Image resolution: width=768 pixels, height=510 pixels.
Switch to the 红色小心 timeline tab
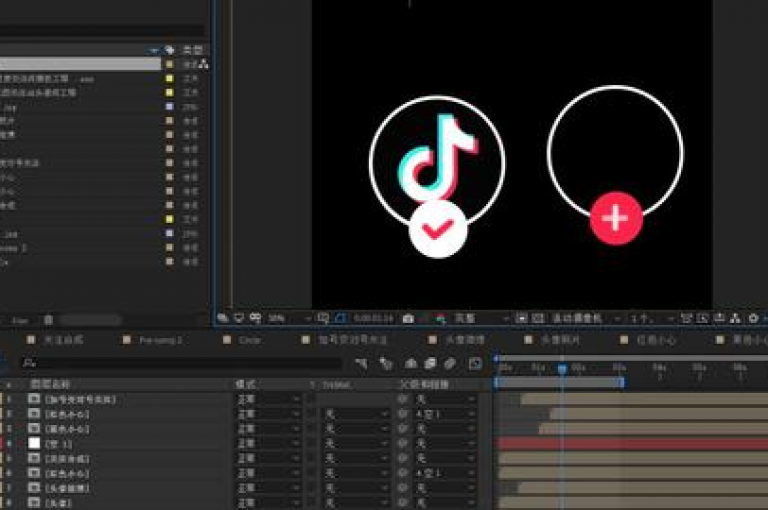[656, 340]
